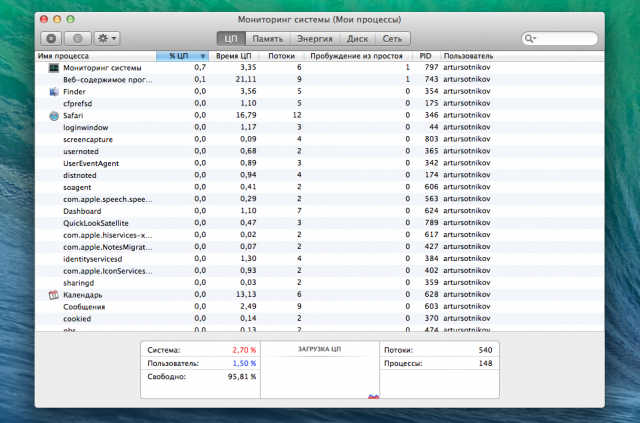Click the Finder icon in process list
Image resolution: width=640 pixels, height=423 pixels.
[x=53, y=91]
